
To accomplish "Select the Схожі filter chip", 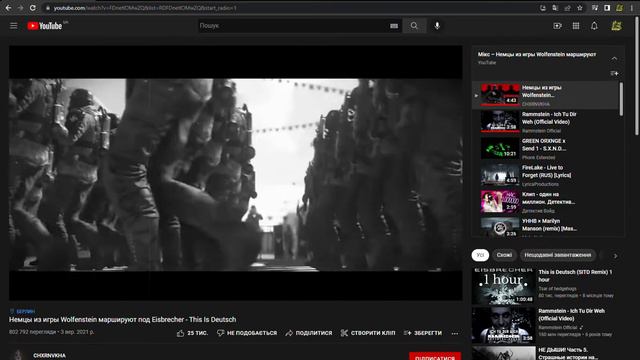I will (504, 255).
